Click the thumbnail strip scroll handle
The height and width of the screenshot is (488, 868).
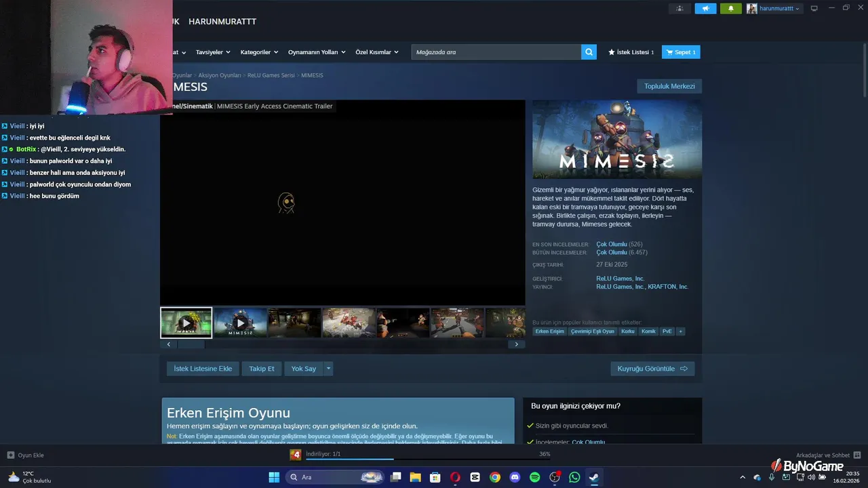(191, 344)
